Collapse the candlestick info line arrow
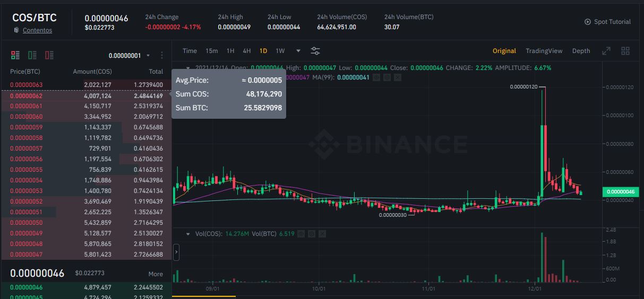644x299 pixels. click(187, 68)
